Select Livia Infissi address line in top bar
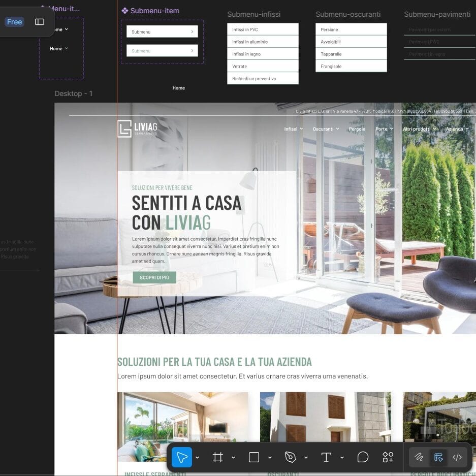This screenshot has height=476, width=476. click(x=386, y=111)
